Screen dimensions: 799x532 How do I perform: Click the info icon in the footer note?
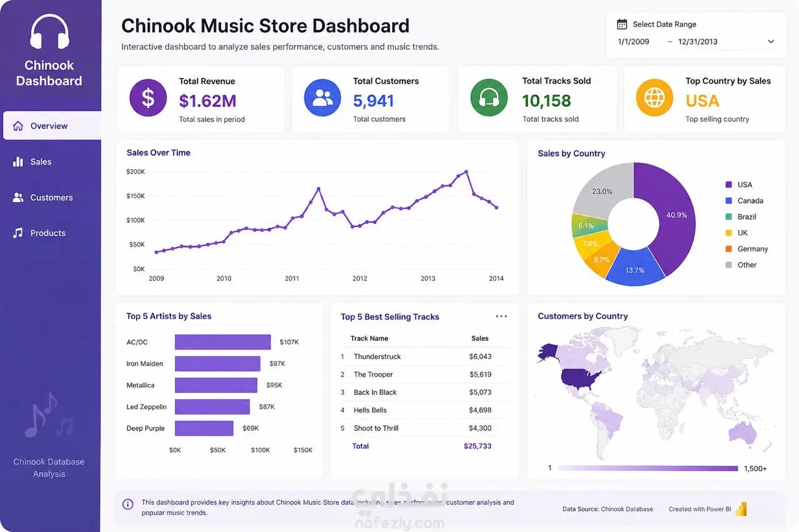(x=128, y=504)
